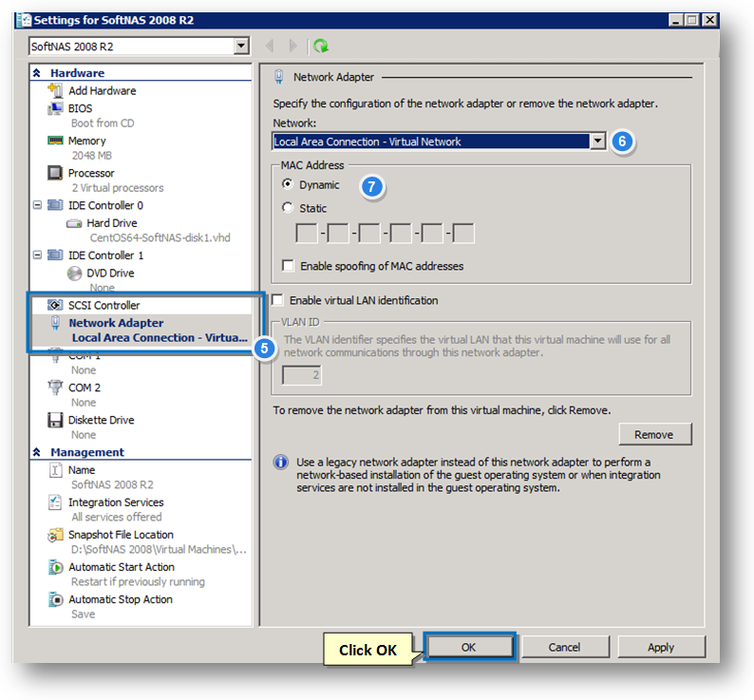Click the Add Hardware icon
The width and height of the screenshot is (754, 700).
[55, 90]
